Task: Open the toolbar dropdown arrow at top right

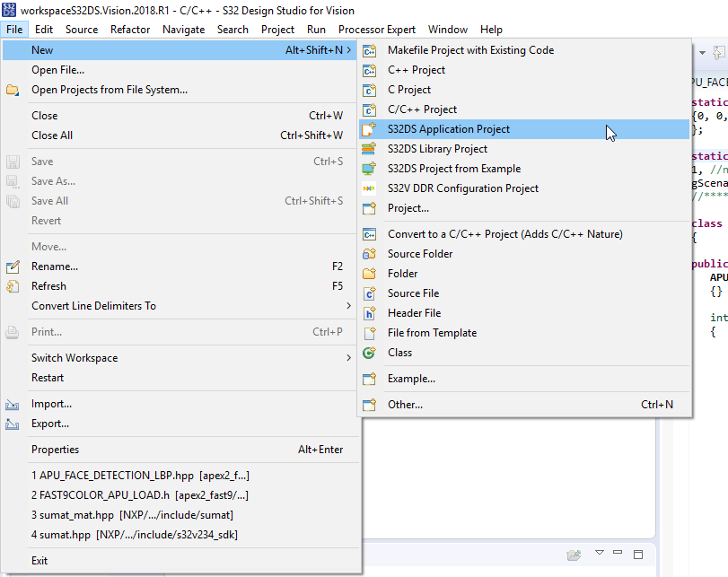Action: coord(703,53)
